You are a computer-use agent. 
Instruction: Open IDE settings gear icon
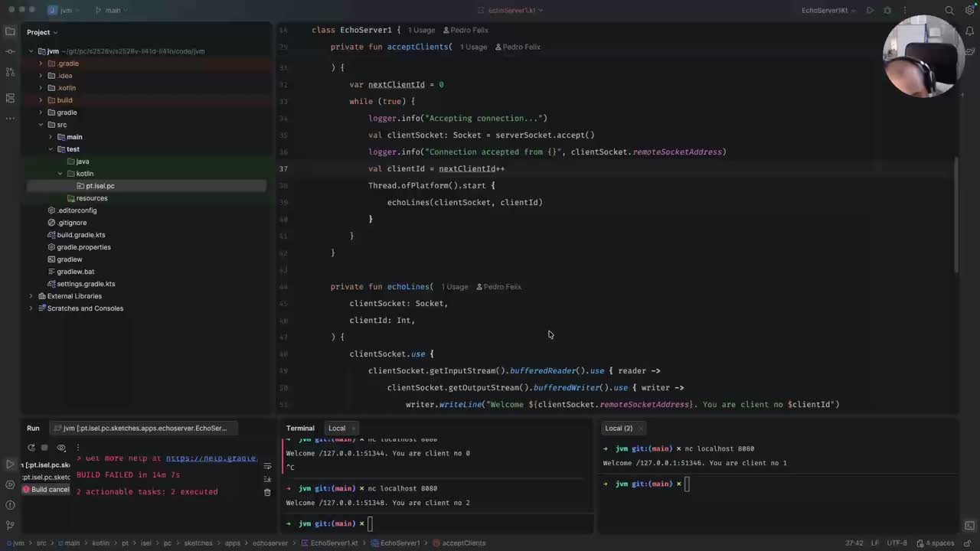(969, 11)
